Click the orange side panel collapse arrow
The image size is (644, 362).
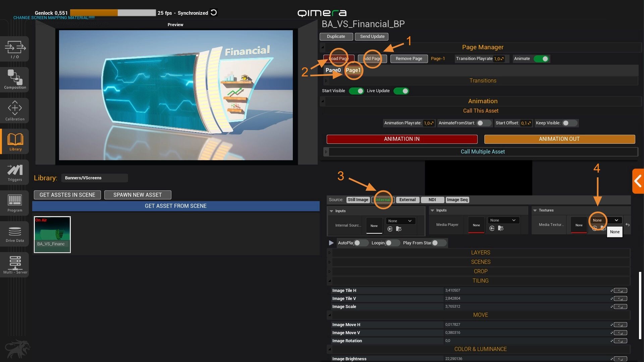(x=638, y=181)
